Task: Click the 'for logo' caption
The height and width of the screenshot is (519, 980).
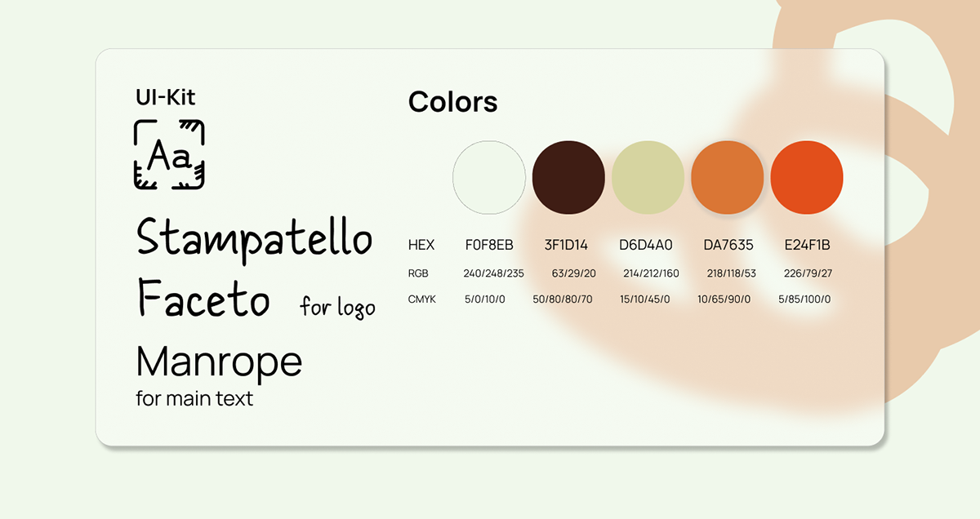Action: [337, 308]
